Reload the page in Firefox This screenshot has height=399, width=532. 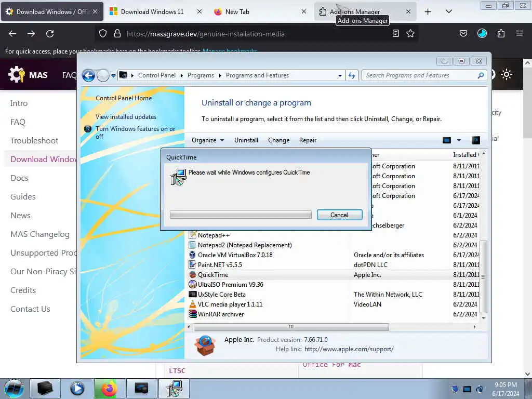click(x=50, y=34)
